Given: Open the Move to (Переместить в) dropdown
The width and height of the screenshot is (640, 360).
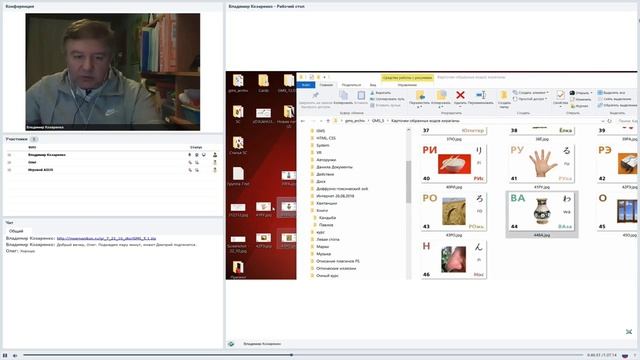Looking at the screenshot, I should click(420, 99).
